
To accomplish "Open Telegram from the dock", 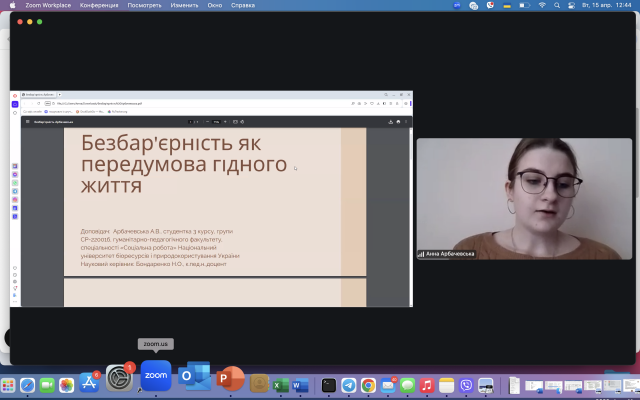I will (x=348, y=385).
